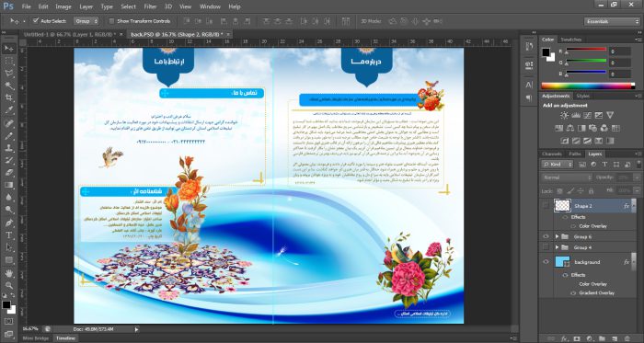Add a Levels adjustment
Screen dimensions: 644x343
click(x=576, y=116)
